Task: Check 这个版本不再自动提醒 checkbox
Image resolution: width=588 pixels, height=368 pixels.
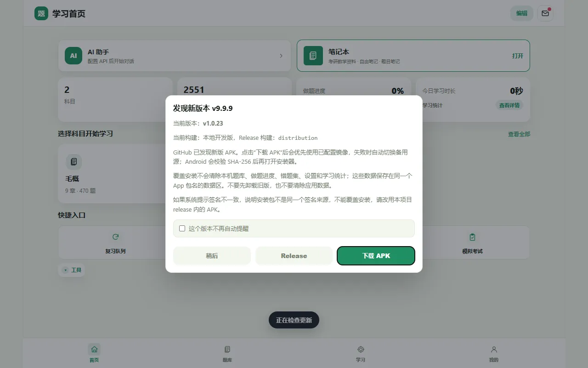Action: [x=182, y=228]
